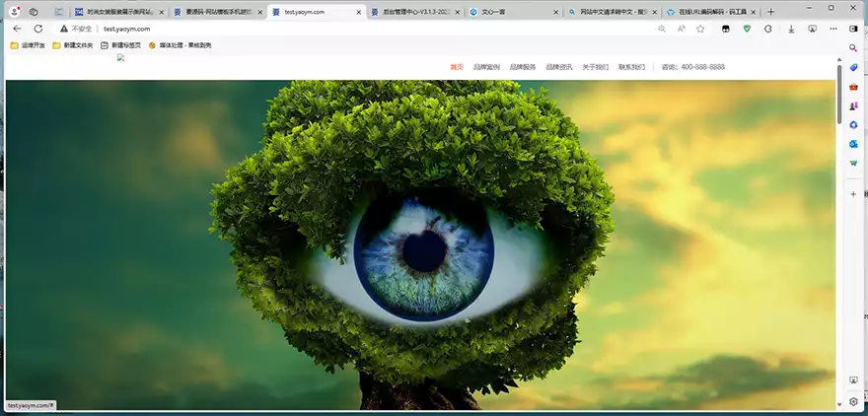The image size is (868, 416).
Task: Refresh the current page
Action: 37,29
